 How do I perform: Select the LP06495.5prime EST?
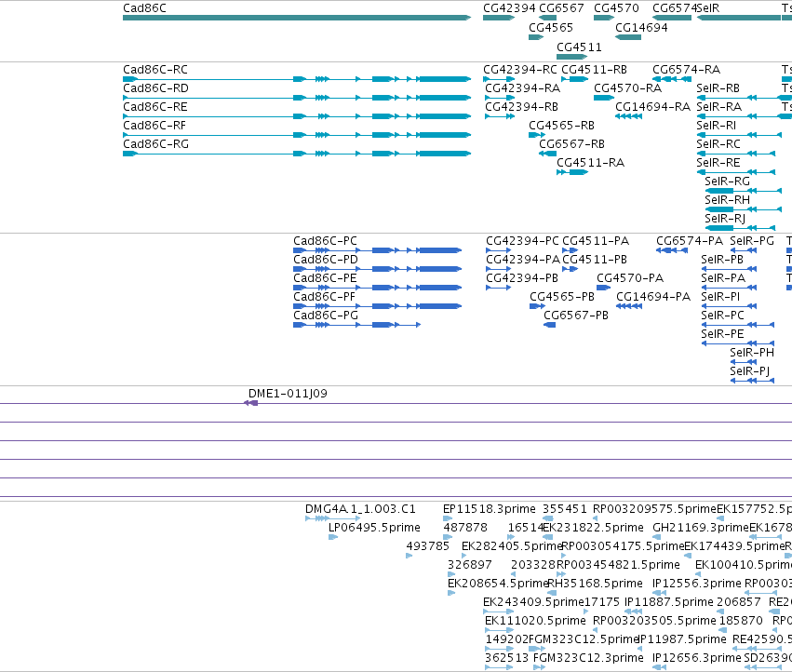click(x=333, y=537)
